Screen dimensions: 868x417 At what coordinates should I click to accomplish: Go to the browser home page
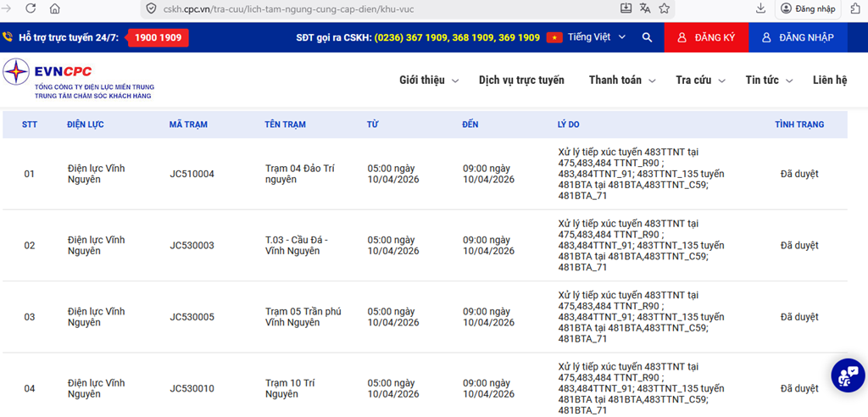[55, 8]
